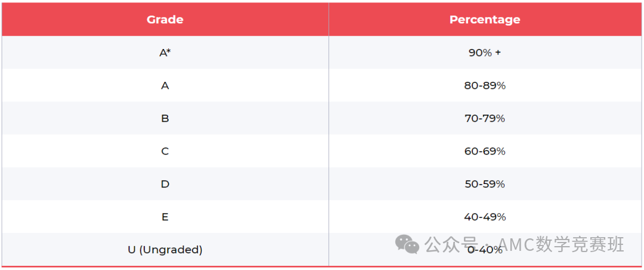Click the 60-69% cell
Image resolution: width=644 pixels, height=270 pixels.
click(485, 151)
